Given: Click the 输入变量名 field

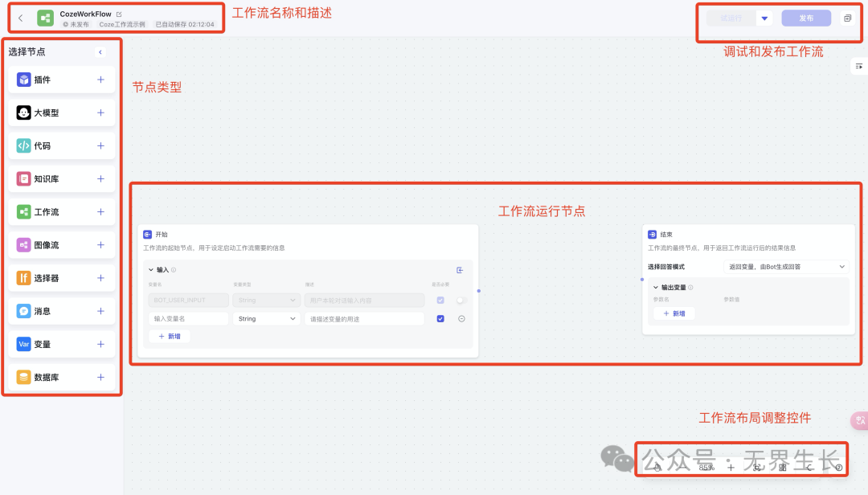Looking at the screenshot, I should pyautogui.click(x=188, y=319).
